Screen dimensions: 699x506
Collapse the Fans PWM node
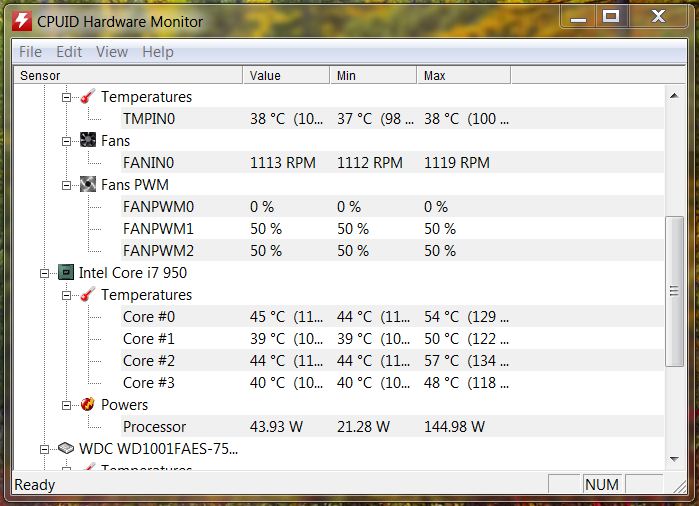66,185
